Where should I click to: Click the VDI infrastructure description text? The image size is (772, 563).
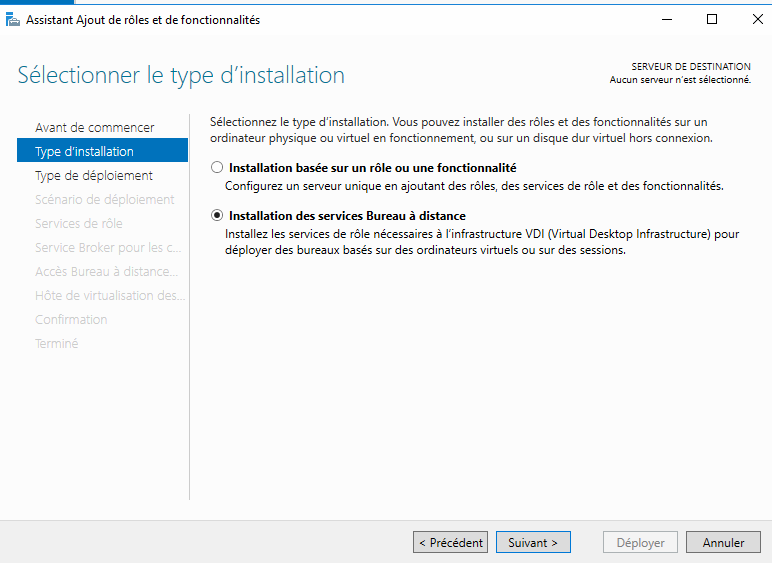[x=482, y=242]
